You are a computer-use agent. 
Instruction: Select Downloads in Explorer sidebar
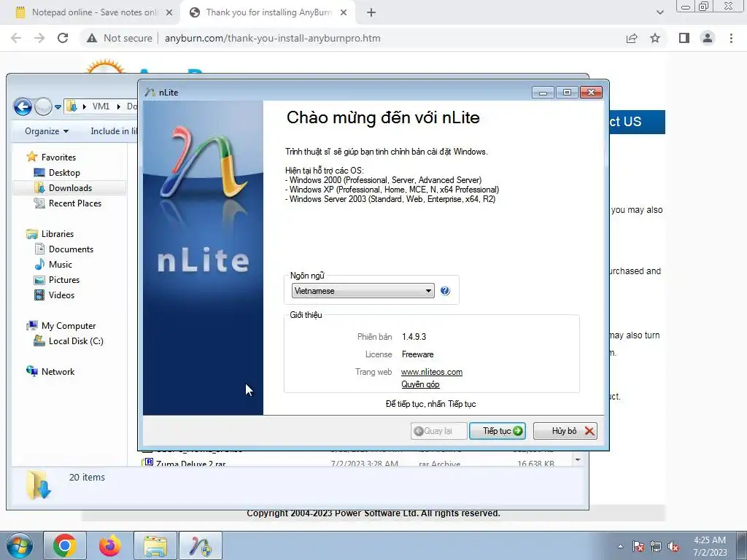click(70, 187)
